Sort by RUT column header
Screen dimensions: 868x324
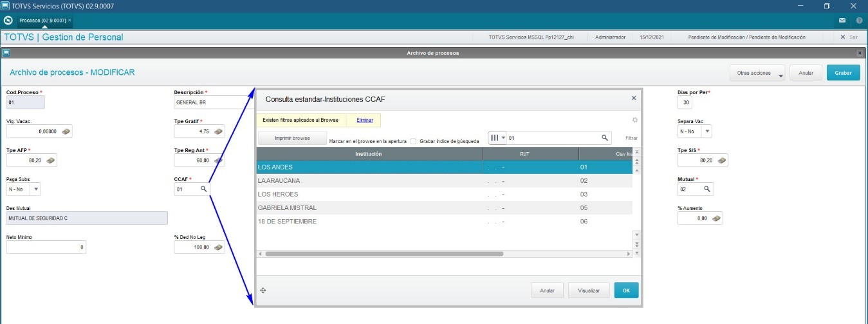530,154
